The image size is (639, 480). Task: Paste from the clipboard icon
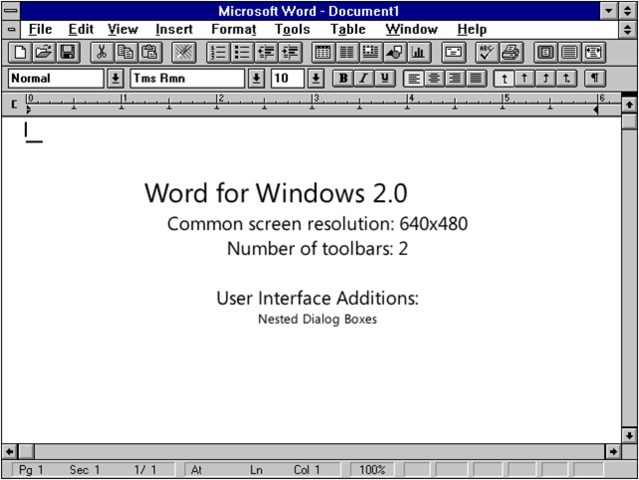click(x=150, y=53)
